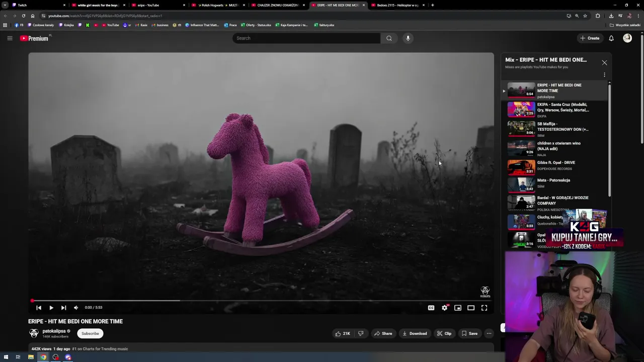Dislike the video
Viewport: 644px width, 362px height.
361,333
